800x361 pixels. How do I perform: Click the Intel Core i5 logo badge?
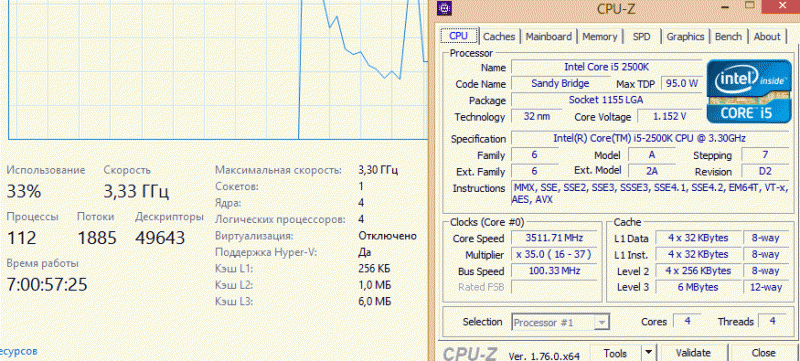coord(749,91)
